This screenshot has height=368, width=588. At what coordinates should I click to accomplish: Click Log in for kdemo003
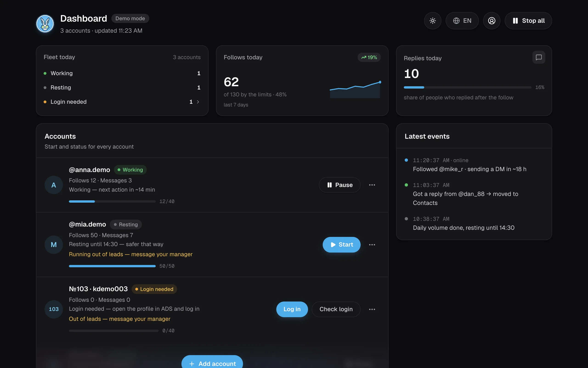(x=292, y=309)
